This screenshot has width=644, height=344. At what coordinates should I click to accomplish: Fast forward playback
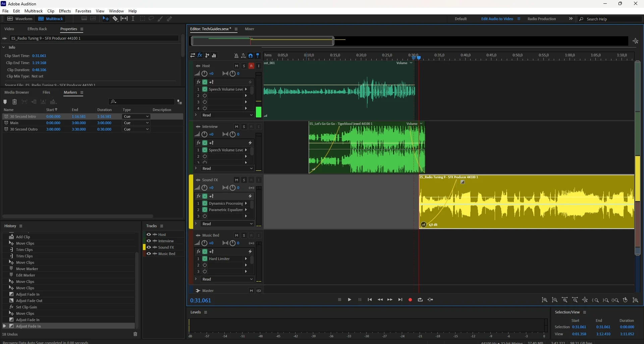click(x=390, y=300)
